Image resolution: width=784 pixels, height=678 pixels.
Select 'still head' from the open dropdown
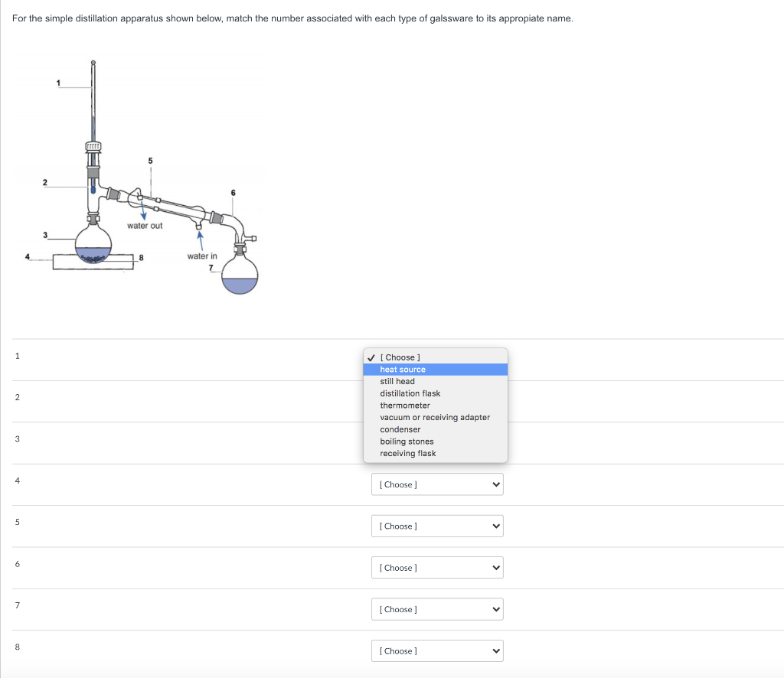[397, 381]
